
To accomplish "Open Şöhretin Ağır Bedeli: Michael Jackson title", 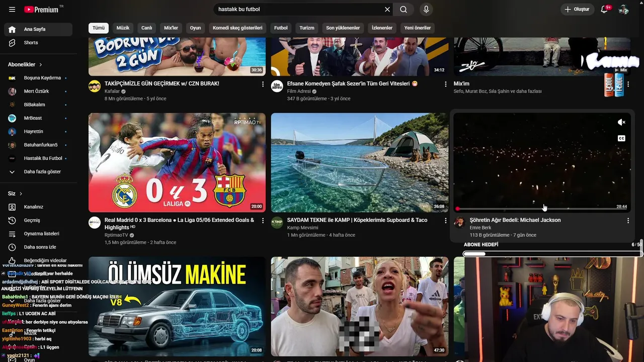I will [515, 220].
